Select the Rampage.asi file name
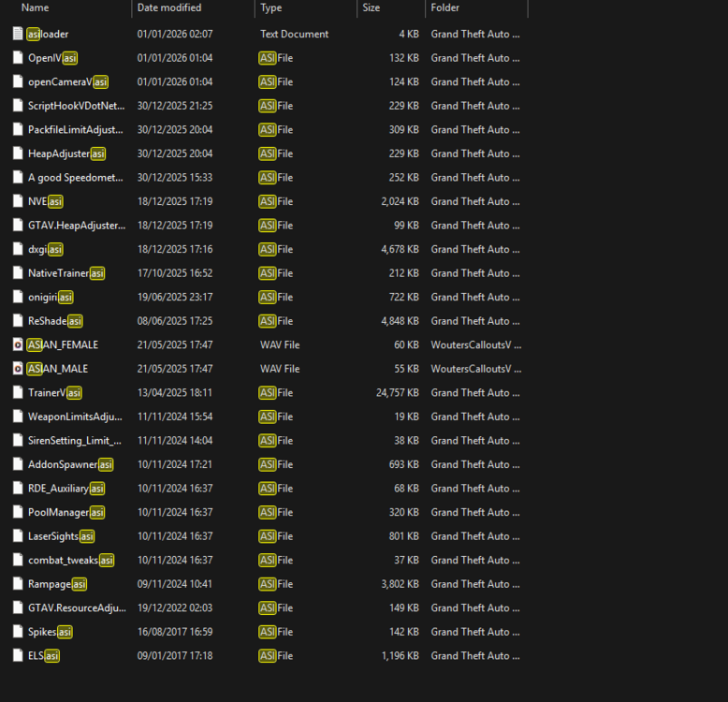This screenshot has height=702, width=728. (x=57, y=584)
